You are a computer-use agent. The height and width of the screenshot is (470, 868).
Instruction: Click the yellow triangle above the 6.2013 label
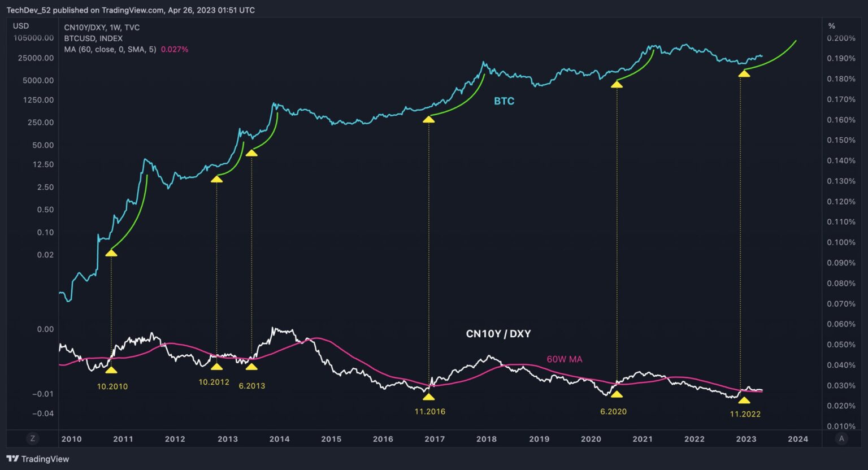[251, 367]
